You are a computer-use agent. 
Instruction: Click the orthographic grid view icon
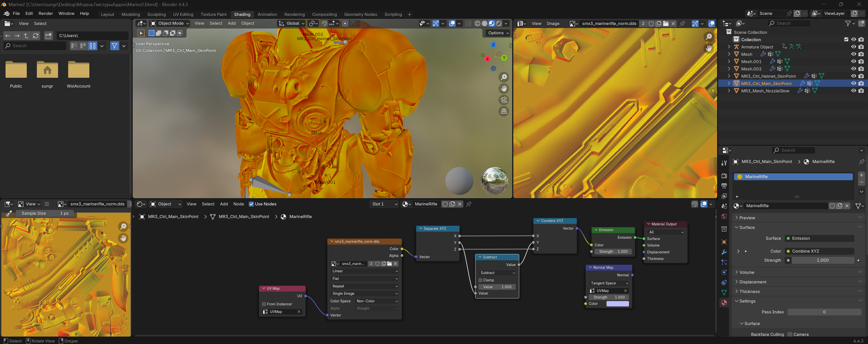point(504,111)
